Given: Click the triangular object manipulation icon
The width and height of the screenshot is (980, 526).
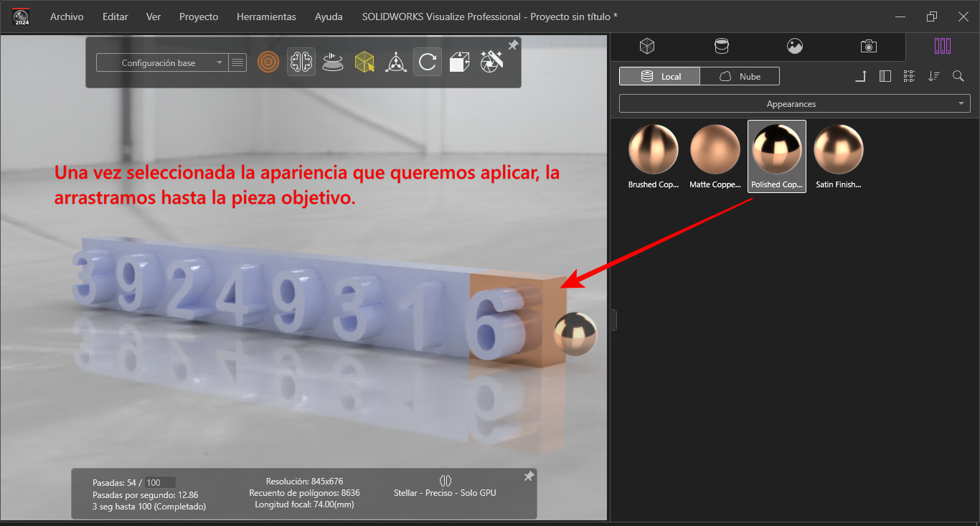Looking at the screenshot, I should (395, 62).
